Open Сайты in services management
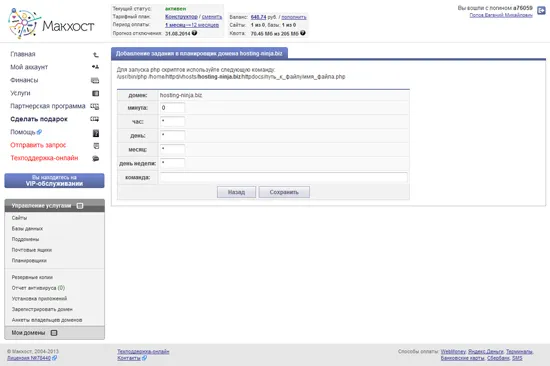550x366 pixels. [x=19, y=218]
